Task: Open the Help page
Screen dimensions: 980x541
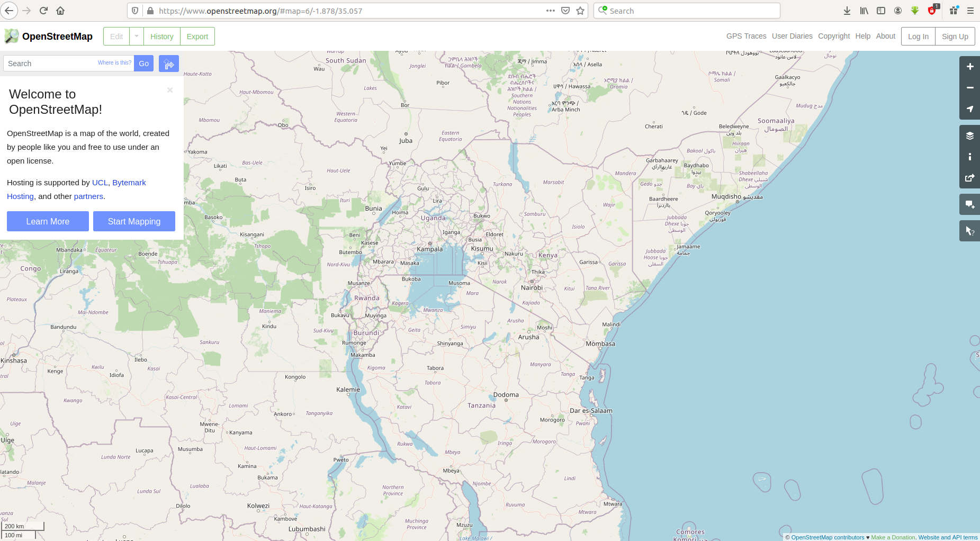Action: tap(862, 36)
